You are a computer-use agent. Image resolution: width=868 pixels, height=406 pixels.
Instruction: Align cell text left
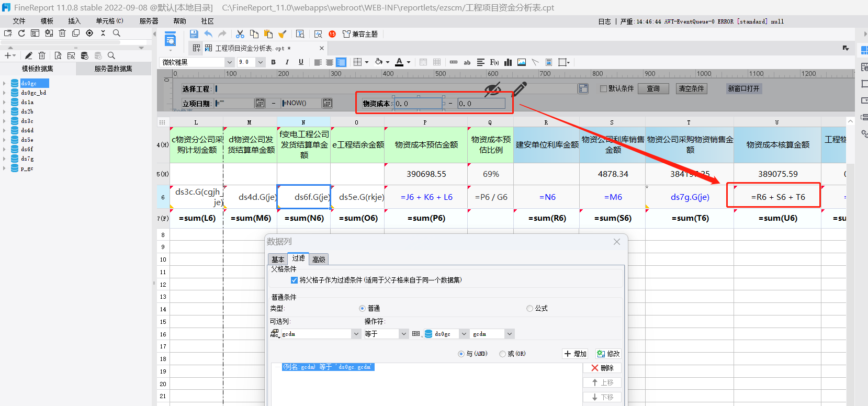pos(318,62)
